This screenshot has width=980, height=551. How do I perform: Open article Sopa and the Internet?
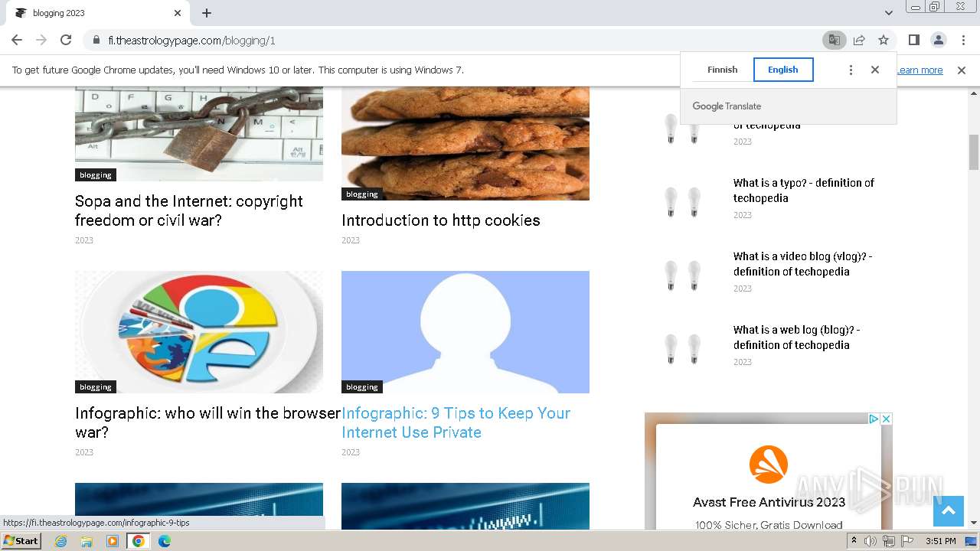pos(189,210)
